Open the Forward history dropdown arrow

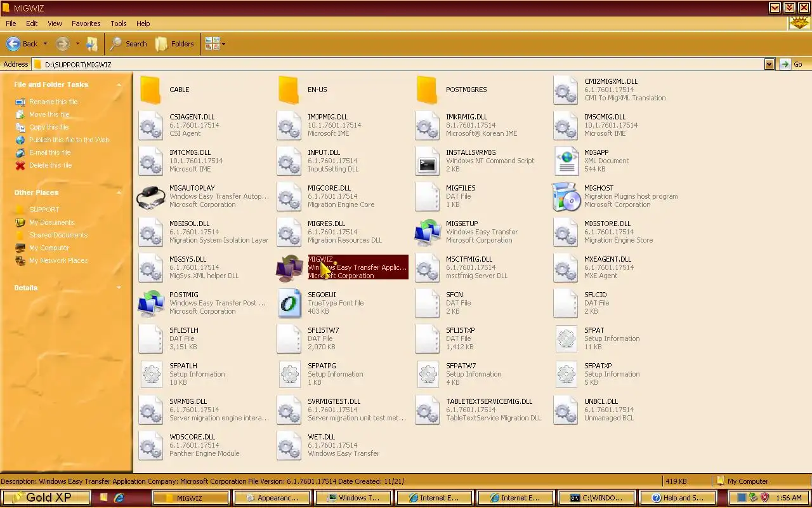(77, 44)
